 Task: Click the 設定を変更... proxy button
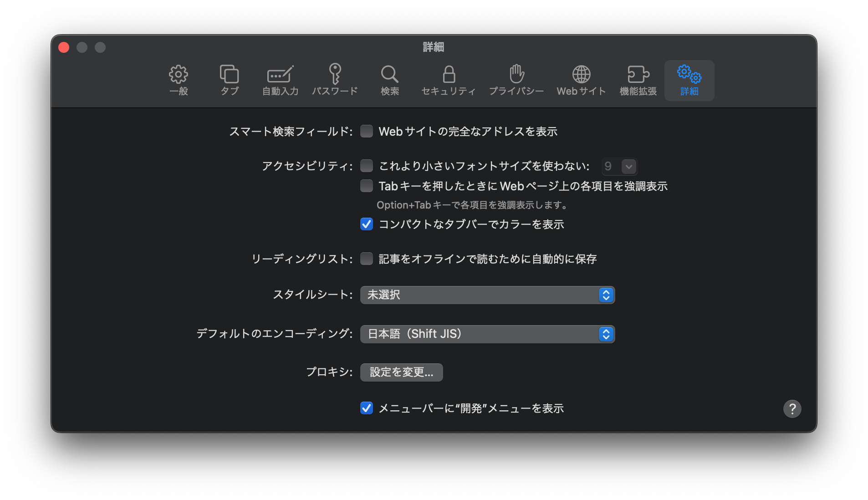(x=401, y=372)
